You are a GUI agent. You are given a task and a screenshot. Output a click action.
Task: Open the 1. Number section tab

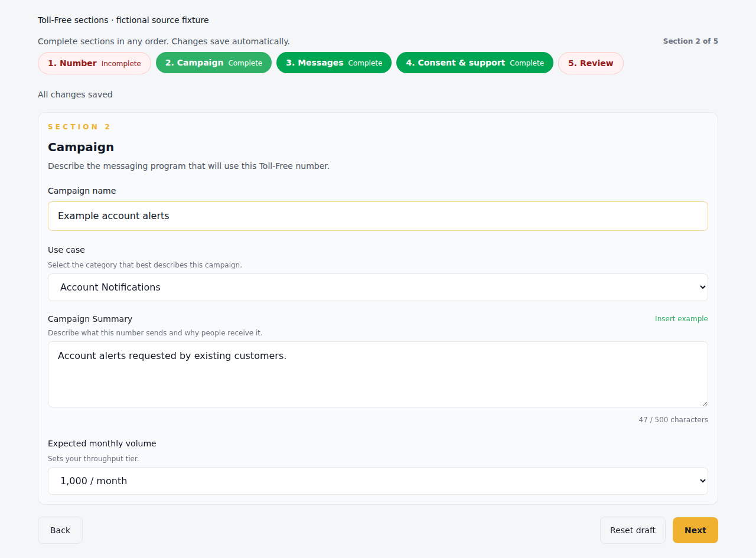(x=94, y=63)
